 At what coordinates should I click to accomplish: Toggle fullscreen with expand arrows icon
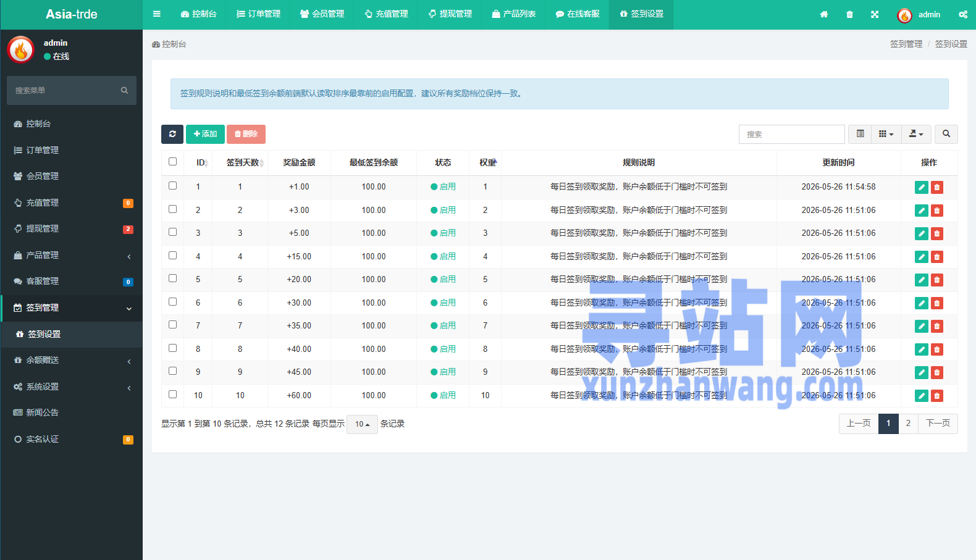click(x=875, y=14)
